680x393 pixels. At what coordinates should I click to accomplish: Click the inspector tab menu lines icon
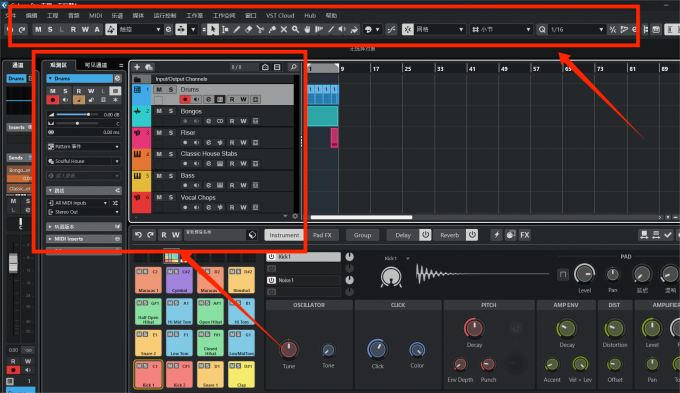[x=121, y=65]
